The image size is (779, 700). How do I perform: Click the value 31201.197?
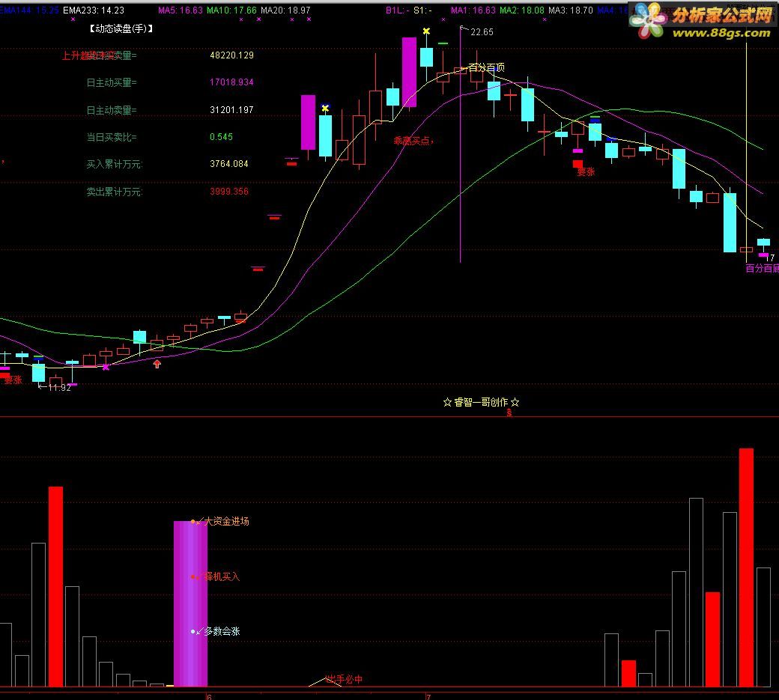[231, 110]
